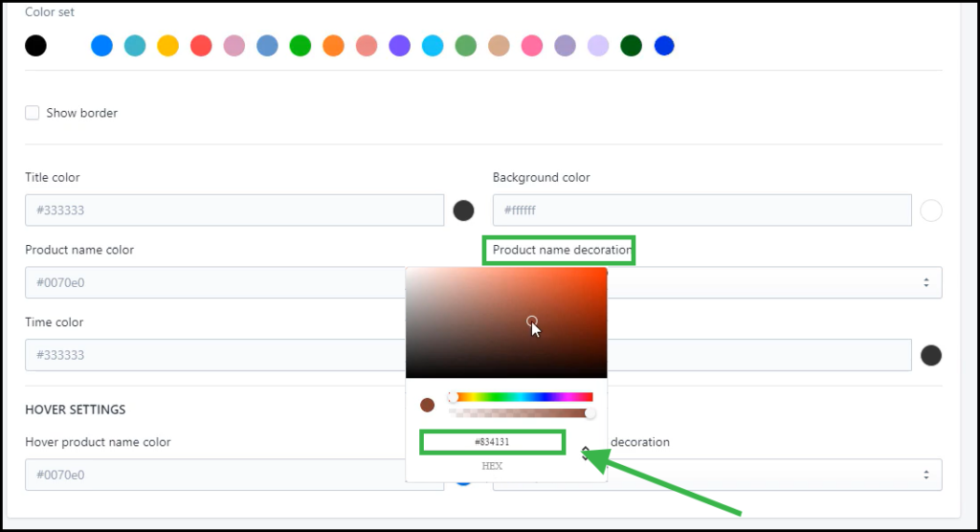This screenshot has height=532, width=980.
Task: Choose the dark green color set swatch
Action: pos(632,46)
